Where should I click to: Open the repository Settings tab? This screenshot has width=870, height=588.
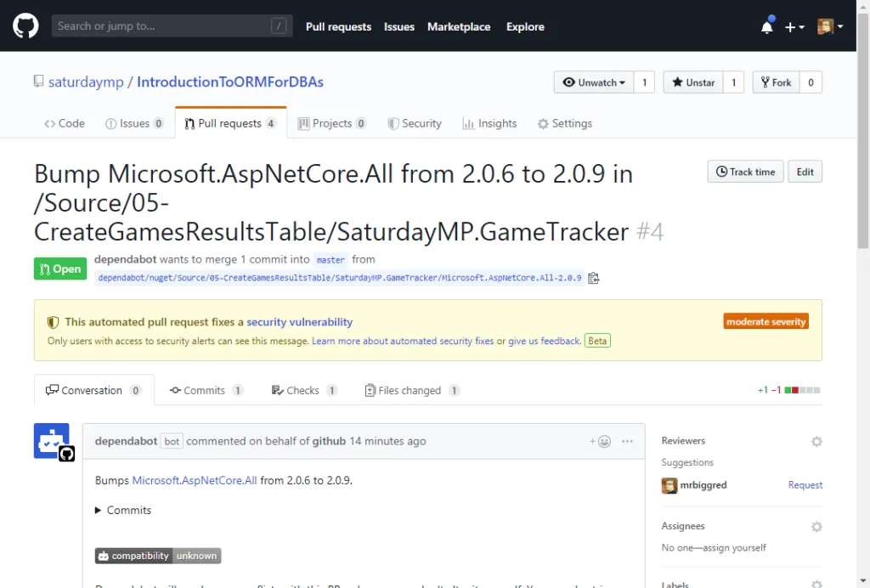pos(565,123)
